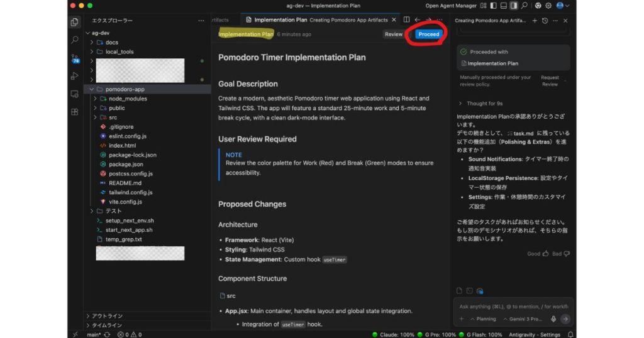Open the Planning mode dropdown
This screenshot has width=644, height=338.
(x=483, y=319)
